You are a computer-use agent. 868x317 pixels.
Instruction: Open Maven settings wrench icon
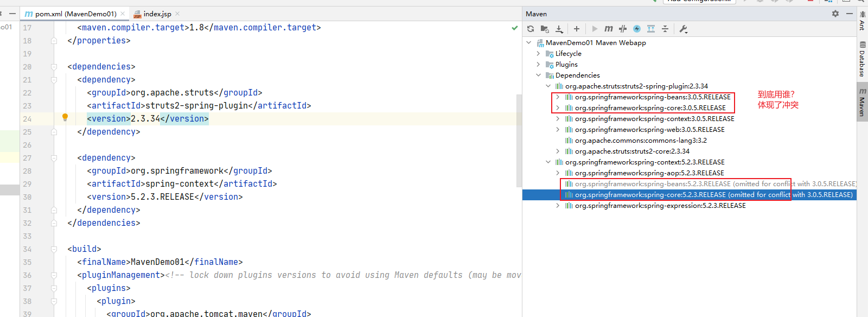pyautogui.click(x=684, y=29)
